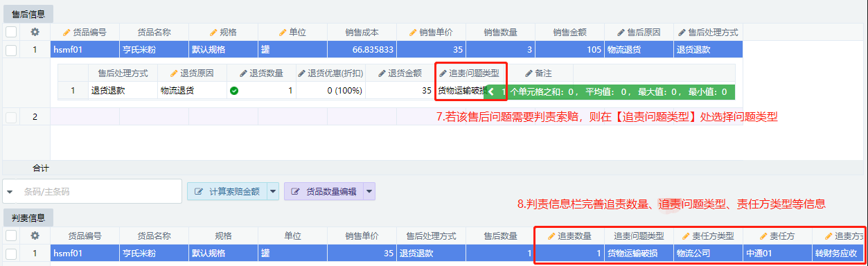Check row 1 checkbox in 售后信息 table

coord(11,50)
